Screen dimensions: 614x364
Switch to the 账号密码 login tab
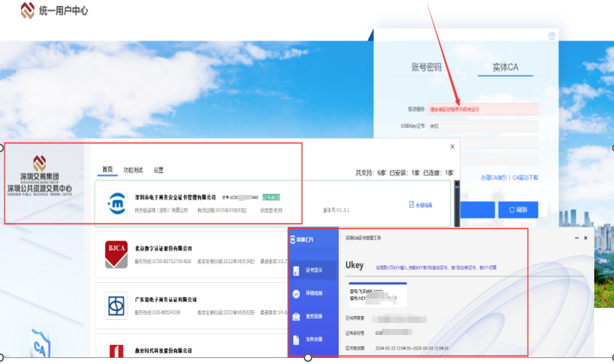click(426, 68)
